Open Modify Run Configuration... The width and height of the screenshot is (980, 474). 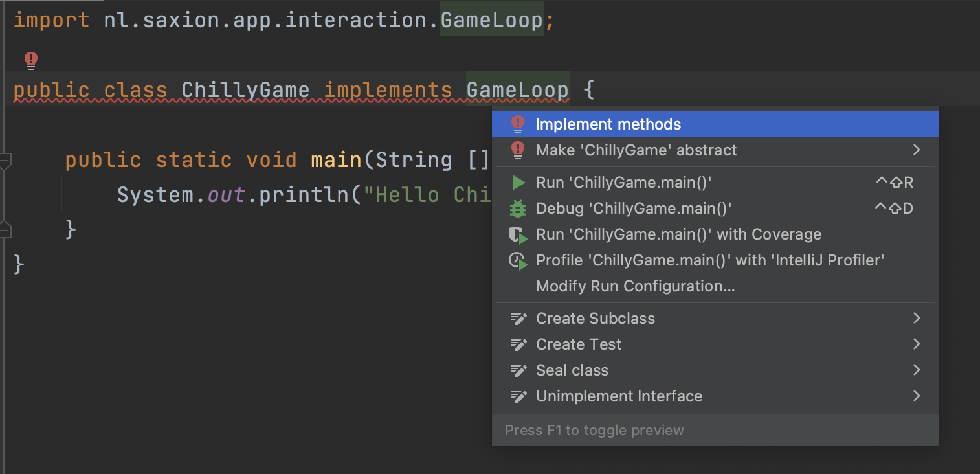tap(715, 286)
